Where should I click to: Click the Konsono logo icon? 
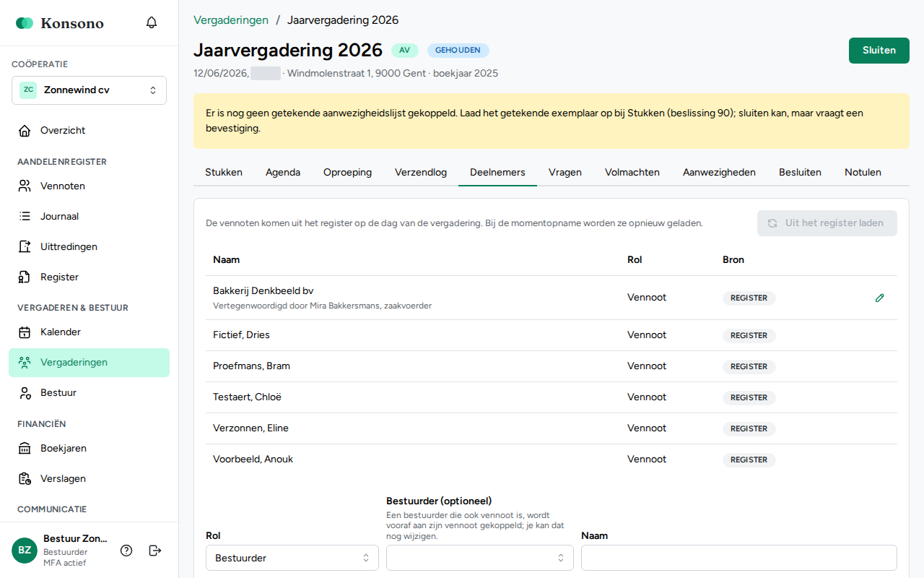(25, 23)
